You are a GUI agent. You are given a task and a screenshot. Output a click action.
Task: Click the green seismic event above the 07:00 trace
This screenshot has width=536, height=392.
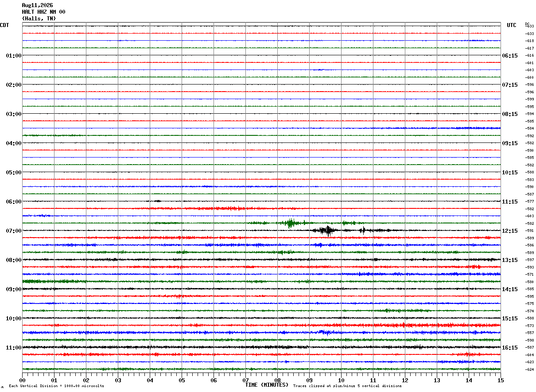coord(291,223)
